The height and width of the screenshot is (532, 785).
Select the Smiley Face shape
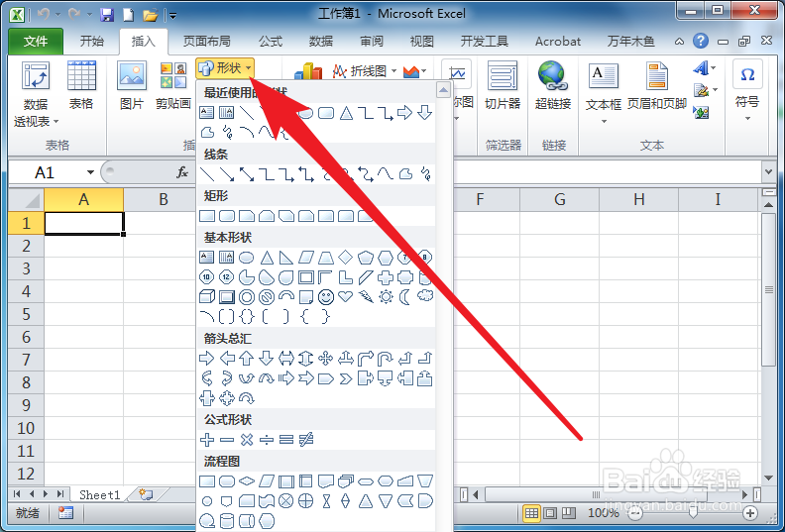point(326,297)
